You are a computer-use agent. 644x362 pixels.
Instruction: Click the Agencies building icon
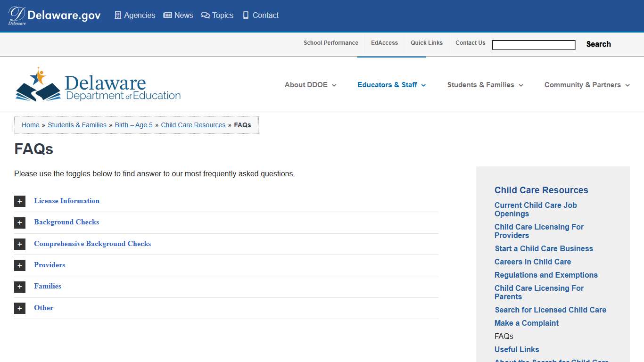[x=118, y=16]
